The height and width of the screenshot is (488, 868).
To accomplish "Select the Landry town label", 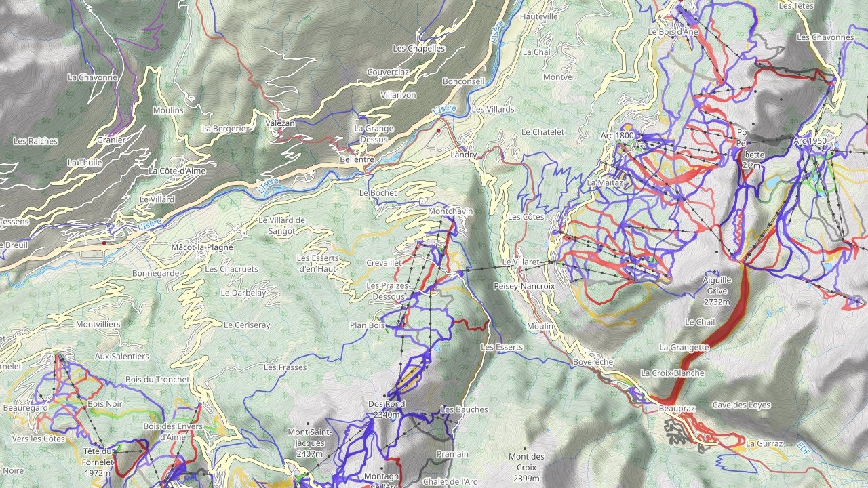I will pyautogui.click(x=464, y=155).
